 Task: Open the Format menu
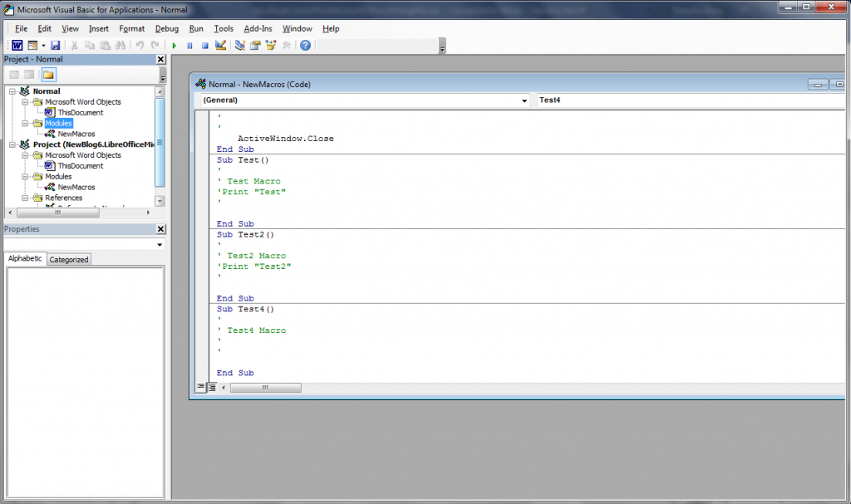(132, 29)
